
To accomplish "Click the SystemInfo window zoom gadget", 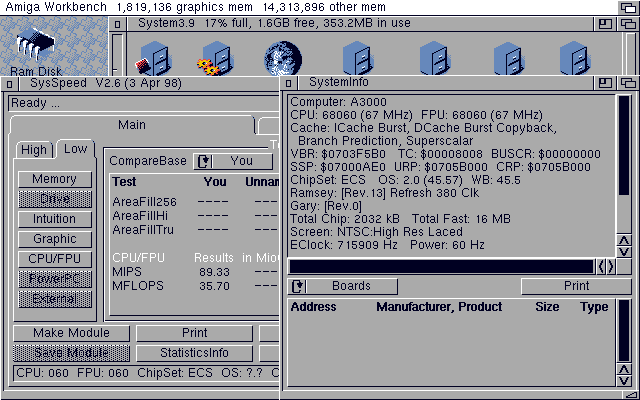I will click(602, 81).
